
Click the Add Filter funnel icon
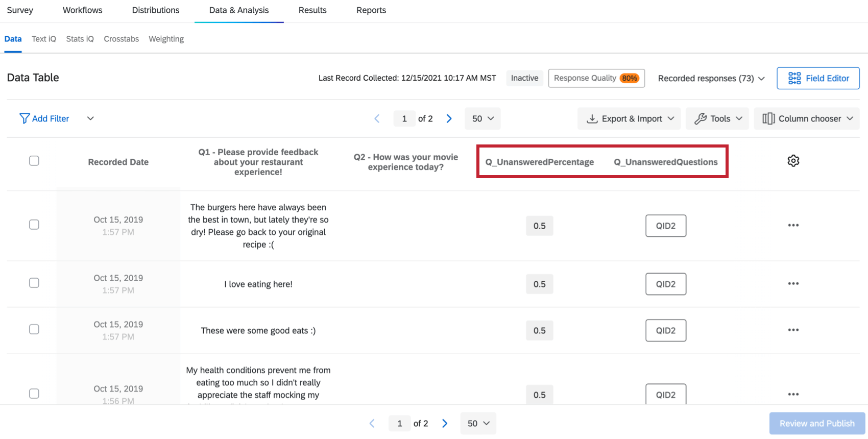(x=24, y=118)
